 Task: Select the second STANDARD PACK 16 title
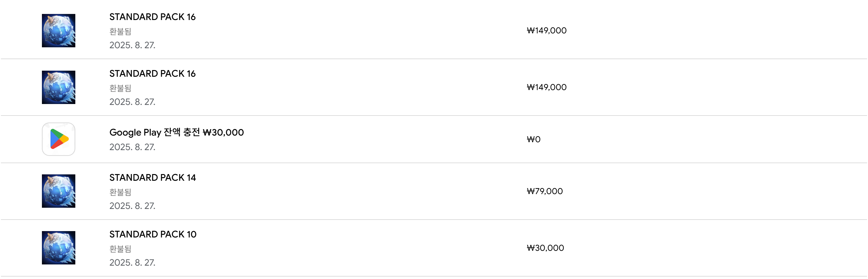coord(153,73)
